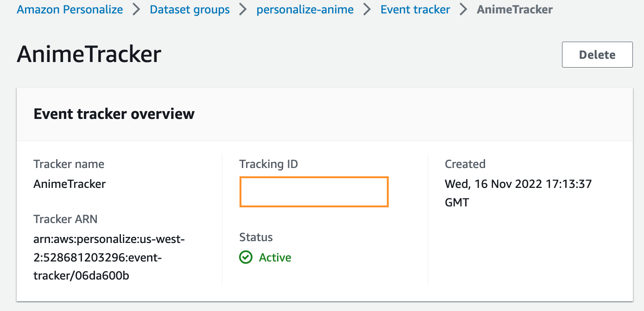Viewport: 644px width, 311px height.
Task: Navigate to personalize-anime dataset group
Action: pos(305,10)
